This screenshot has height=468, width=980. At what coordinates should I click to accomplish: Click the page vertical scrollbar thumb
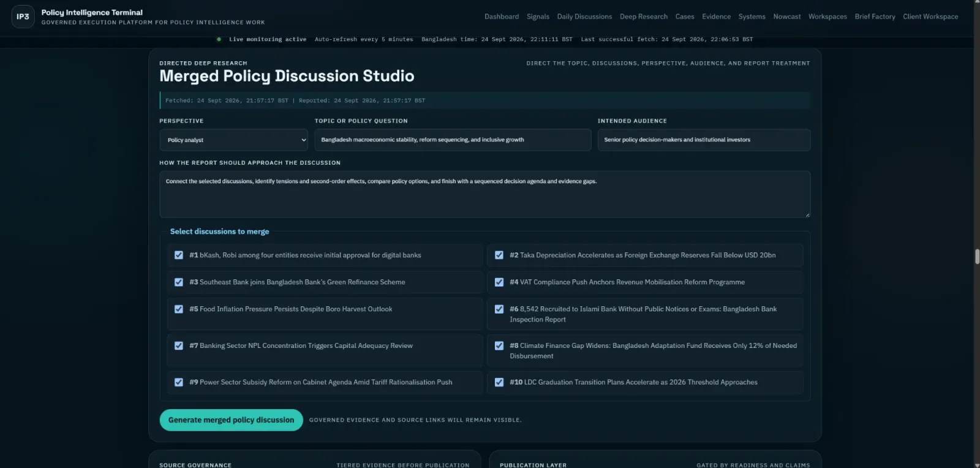pos(977,257)
